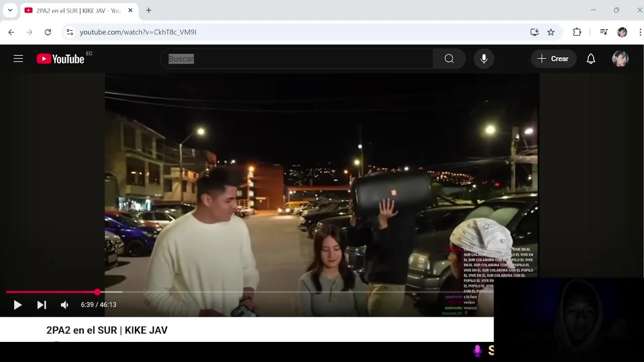The width and height of the screenshot is (644, 362).
Task: Click the 6:39 / 46:13 time display
Action: [x=99, y=305]
